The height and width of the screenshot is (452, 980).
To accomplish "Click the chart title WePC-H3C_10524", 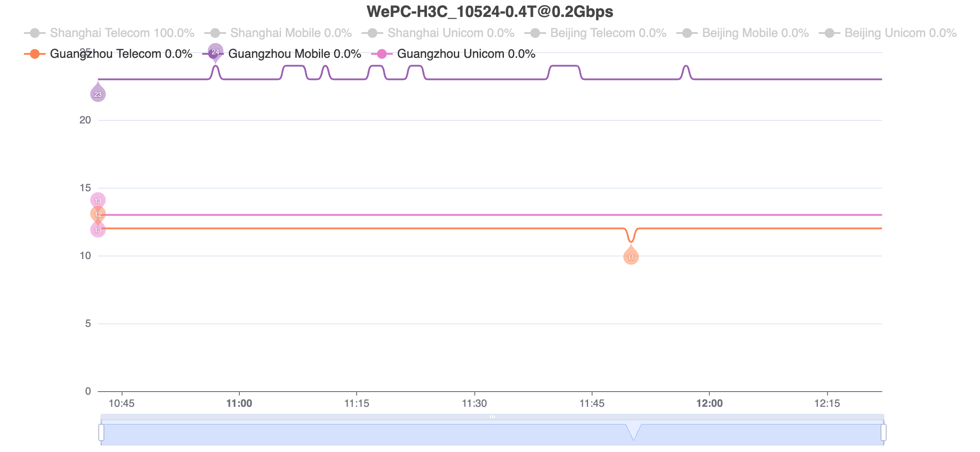I will (x=490, y=11).
